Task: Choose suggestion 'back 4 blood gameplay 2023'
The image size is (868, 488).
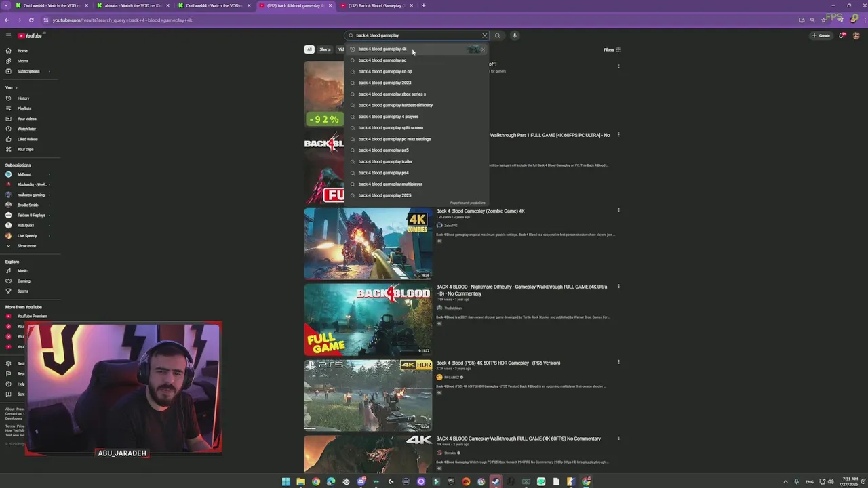Action: 416,83
